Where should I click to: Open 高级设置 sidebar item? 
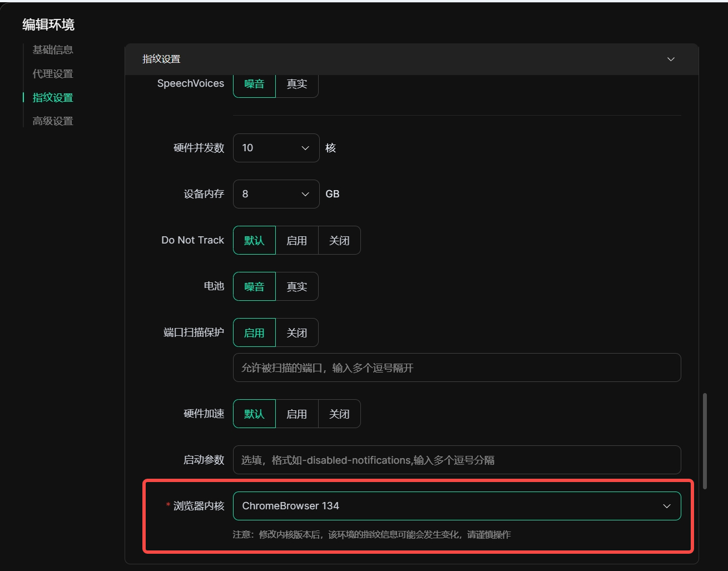click(x=53, y=121)
